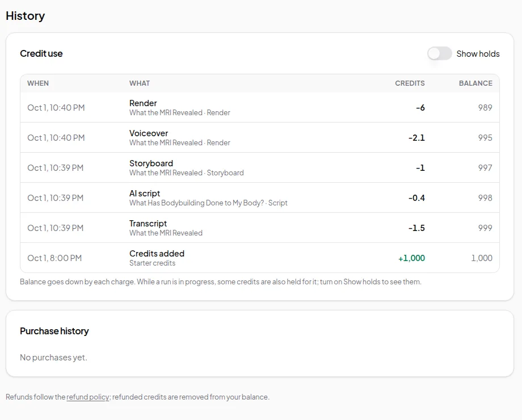Click the Voiceover row's 10:40 PM timestamp
Screen dimensions: 522x420
pyautogui.click(x=56, y=137)
